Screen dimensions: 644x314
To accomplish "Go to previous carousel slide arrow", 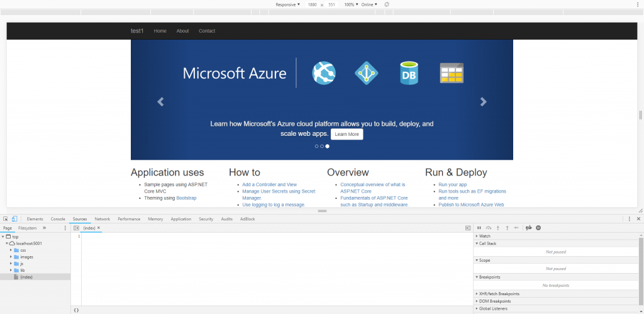I will pos(160,101).
